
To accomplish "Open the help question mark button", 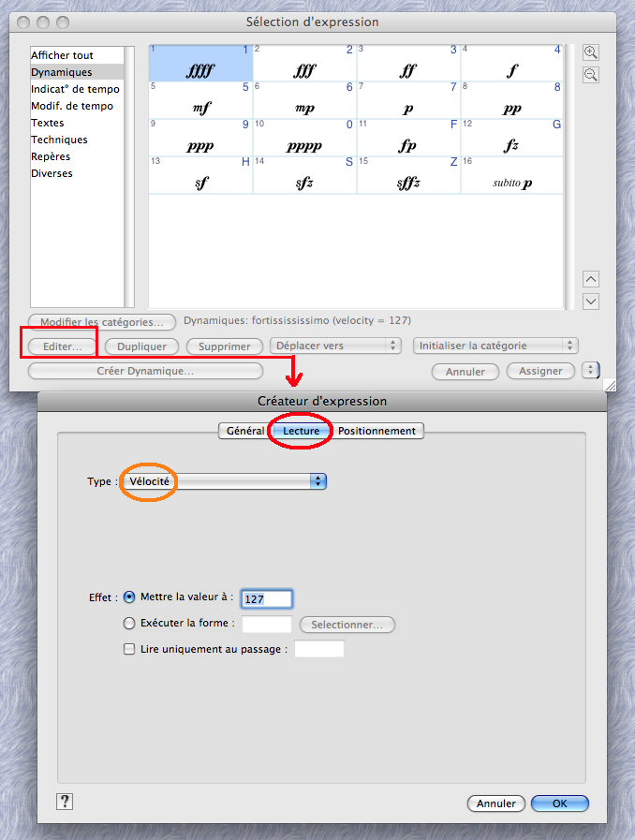I will click(x=65, y=801).
